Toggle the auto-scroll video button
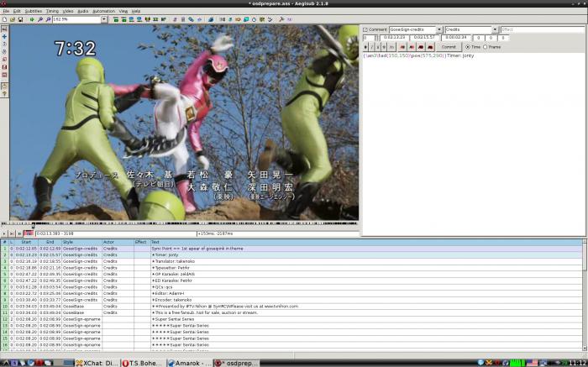588x367 pixels. (29, 233)
